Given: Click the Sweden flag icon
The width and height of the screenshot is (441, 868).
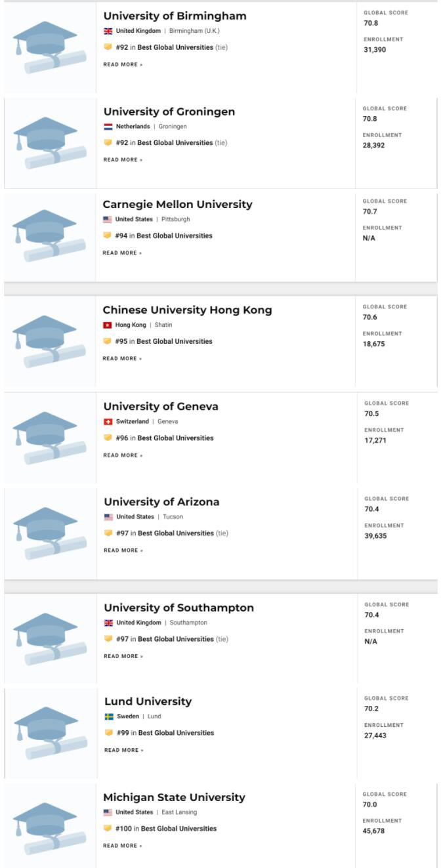Looking at the screenshot, I should [x=109, y=716].
